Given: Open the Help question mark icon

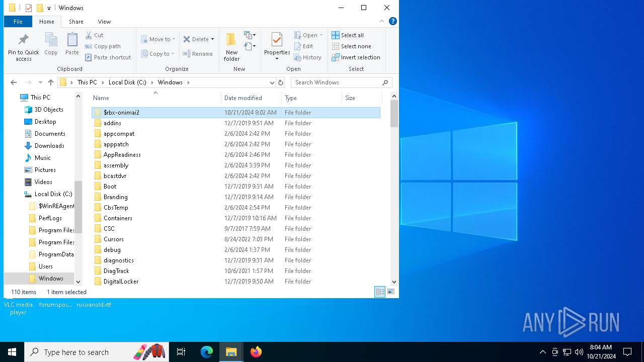Looking at the screenshot, I should (393, 21).
